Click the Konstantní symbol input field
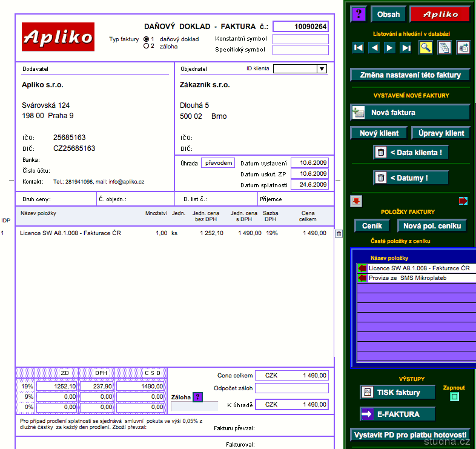This screenshot has height=449, width=476. (300, 39)
